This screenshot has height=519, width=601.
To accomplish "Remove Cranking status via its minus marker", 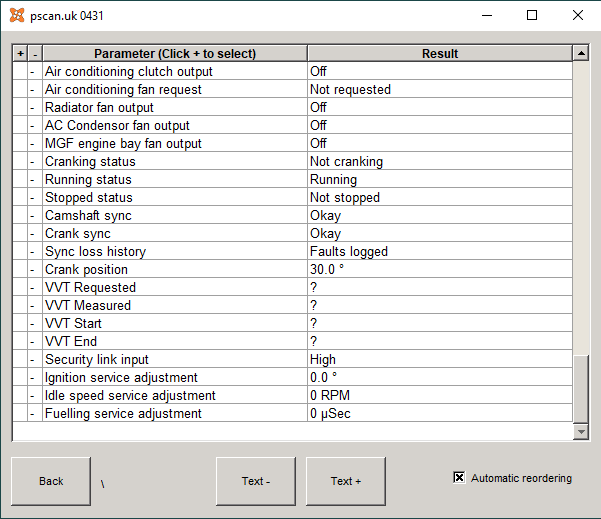I will point(35,161).
